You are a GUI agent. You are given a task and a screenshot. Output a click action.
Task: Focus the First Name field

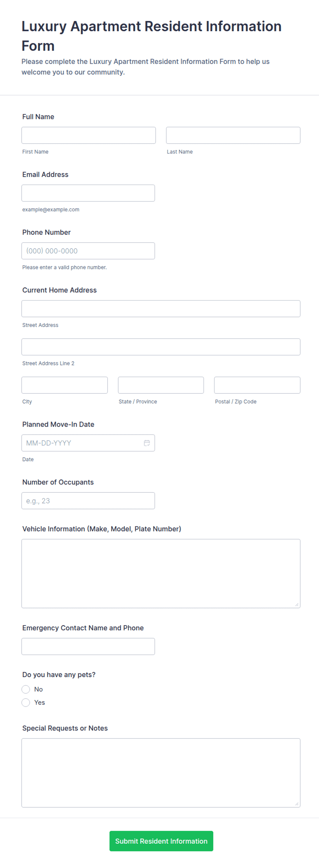click(x=88, y=135)
